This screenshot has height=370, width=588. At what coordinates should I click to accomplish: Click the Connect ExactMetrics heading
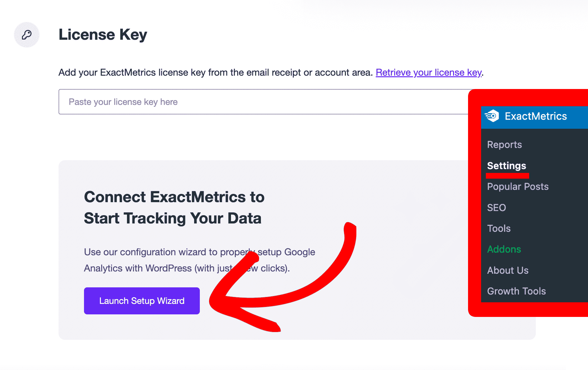click(x=174, y=208)
